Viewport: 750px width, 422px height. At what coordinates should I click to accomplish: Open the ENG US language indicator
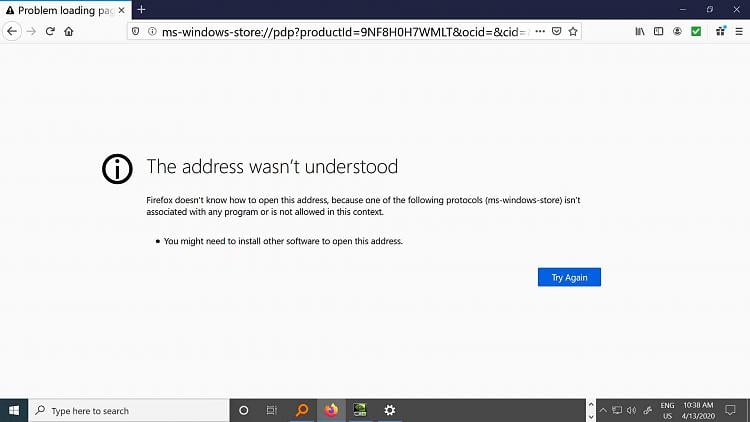(667, 411)
